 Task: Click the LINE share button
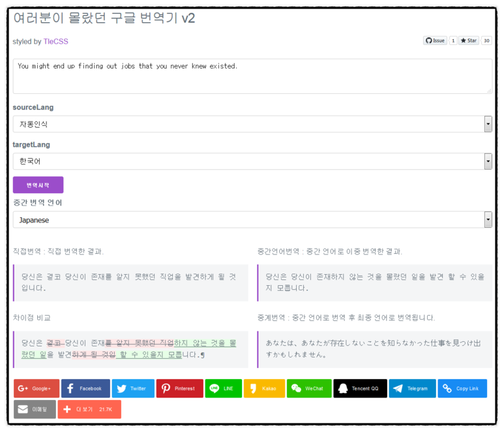[x=222, y=388]
